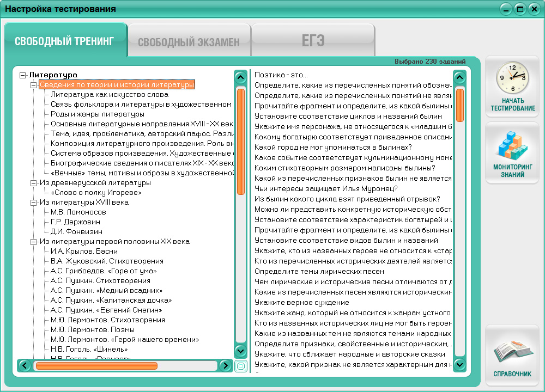Click the empty track of the questions scrollbar
This screenshot has width=545, height=392.
click(459, 239)
